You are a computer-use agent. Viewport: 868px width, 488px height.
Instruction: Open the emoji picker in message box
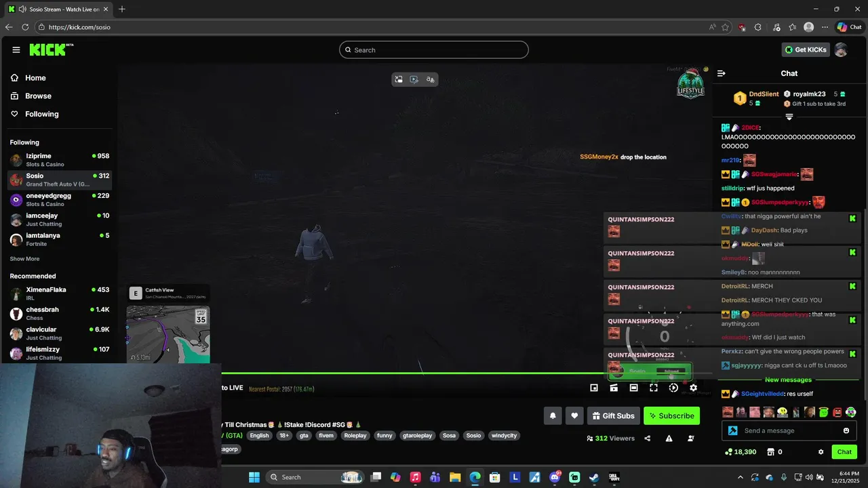846,430
